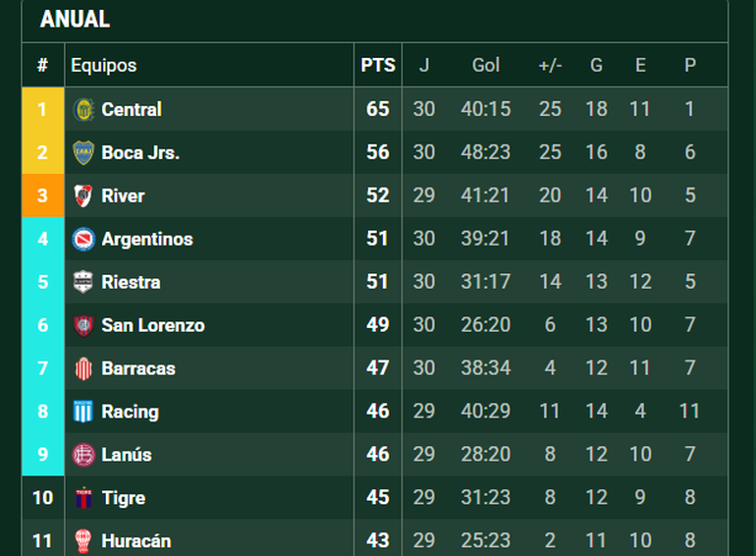This screenshot has height=556, width=756.
Task: Click the Argentinos team crest icon
Action: (x=83, y=239)
